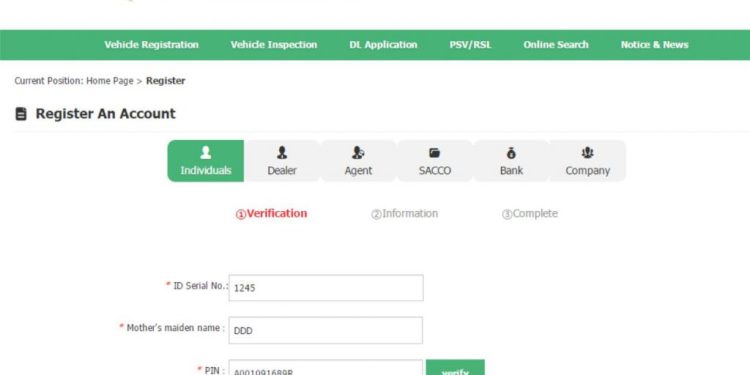Open the PSV/RSL menu

[470, 44]
